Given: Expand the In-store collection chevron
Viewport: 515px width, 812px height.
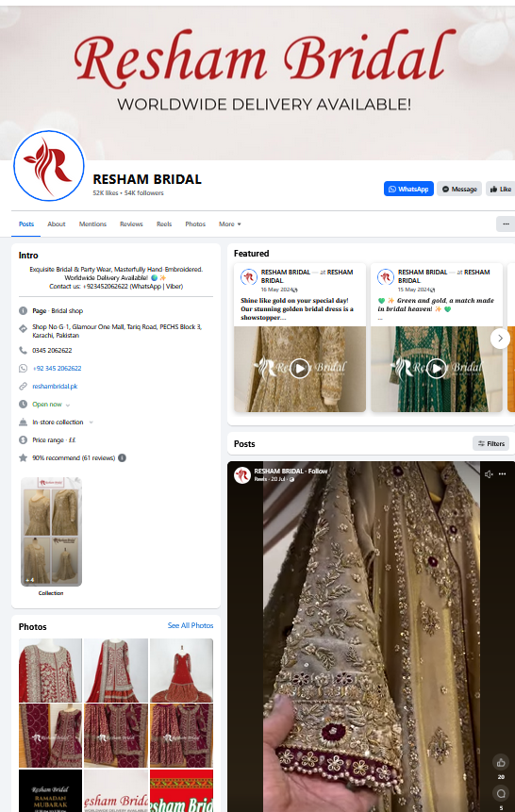Looking at the screenshot, I should point(91,423).
